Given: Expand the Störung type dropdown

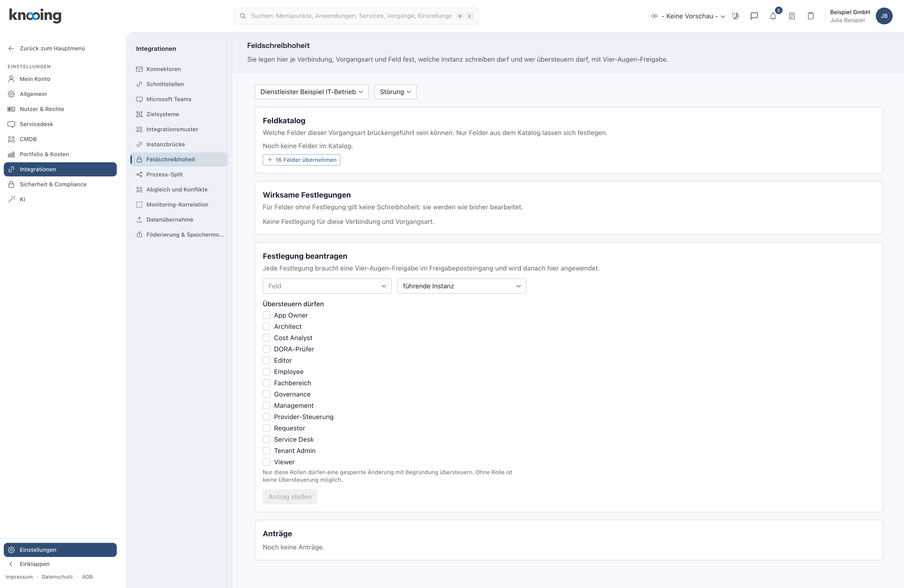Looking at the screenshot, I should [x=395, y=92].
